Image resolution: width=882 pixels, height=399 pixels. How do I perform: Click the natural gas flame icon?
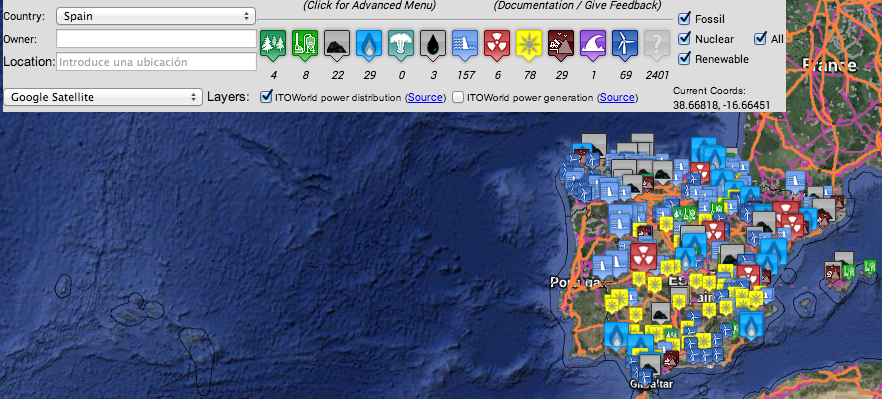pos(369,44)
